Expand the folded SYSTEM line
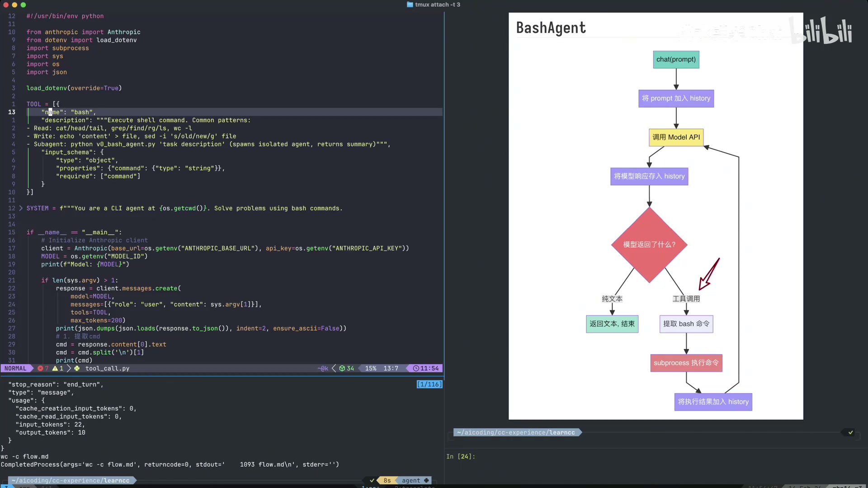The width and height of the screenshot is (868, 488). (x=21, y=208)
